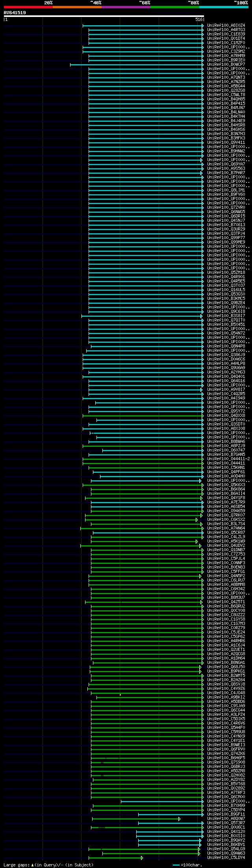Open hit UniRef100_A5BG44

[x=226, y=86]
